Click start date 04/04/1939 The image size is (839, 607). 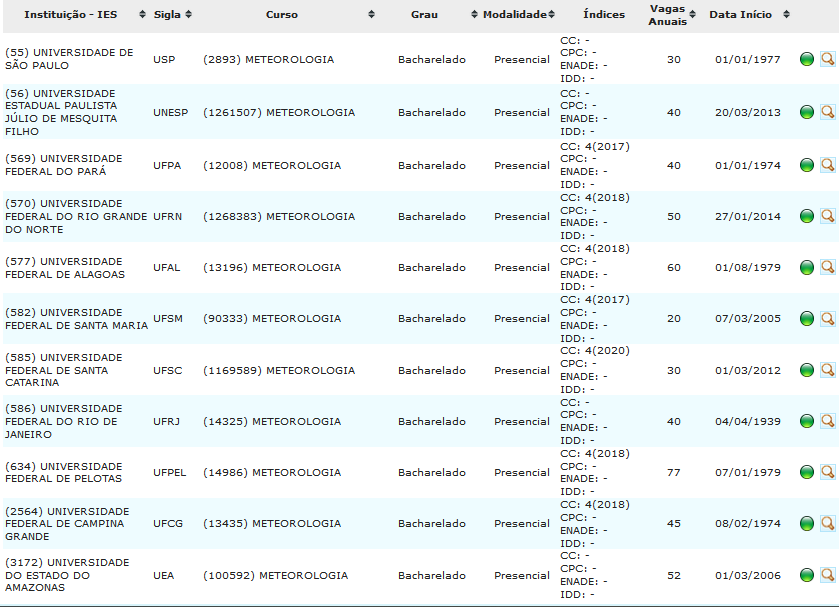click(x=748, y=421)
